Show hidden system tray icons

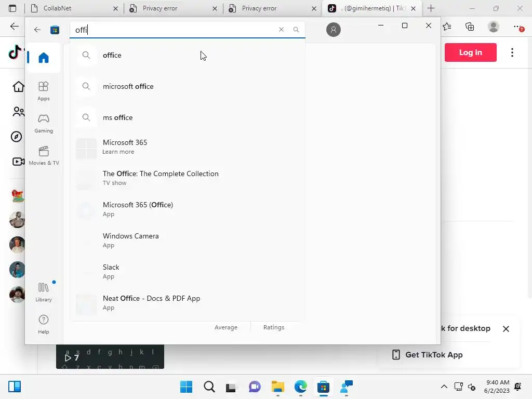444,387
